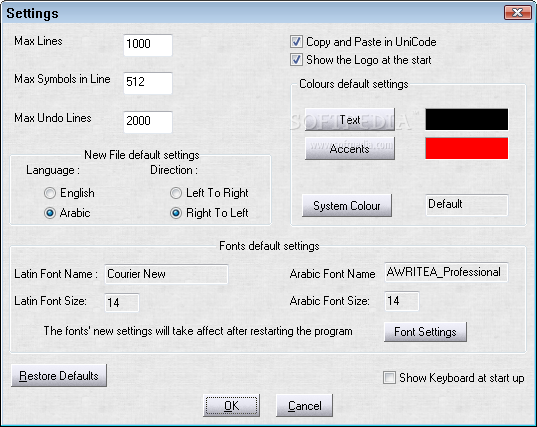Click the fonts restart notice text
This screenshot has height=427, width=537.
pyautogui.click(x=198, y=331)
